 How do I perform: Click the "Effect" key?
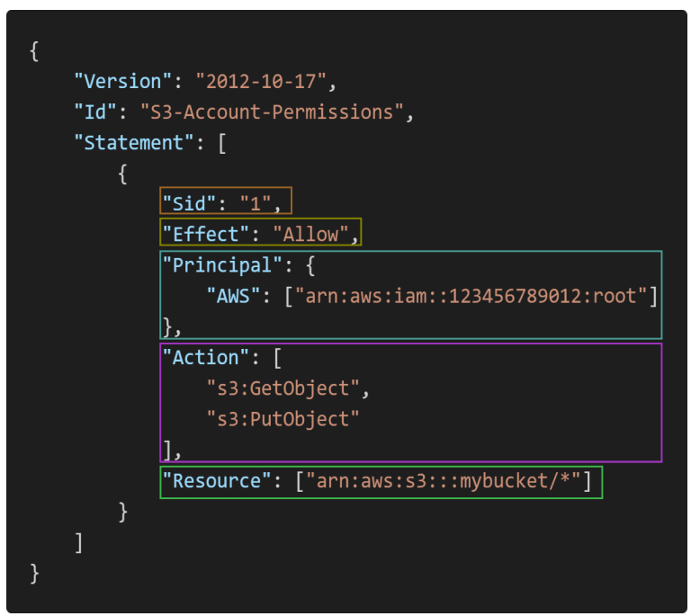(205, 234)
